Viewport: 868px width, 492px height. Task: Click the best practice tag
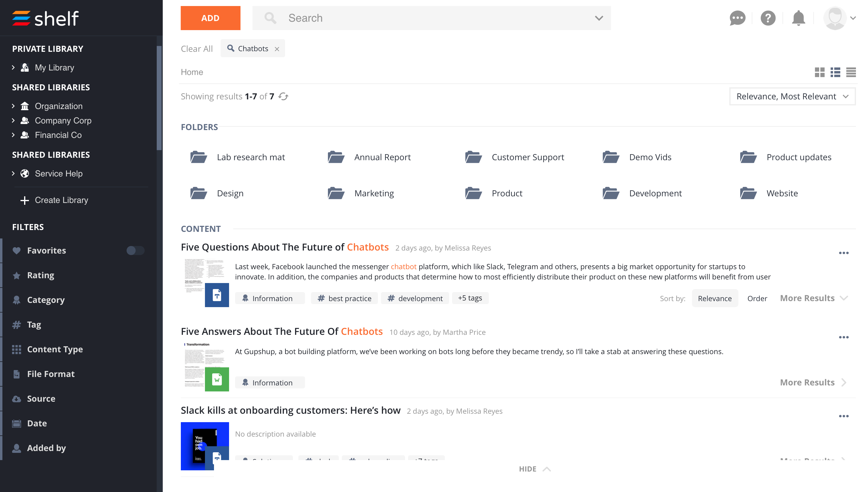(344, 298)
